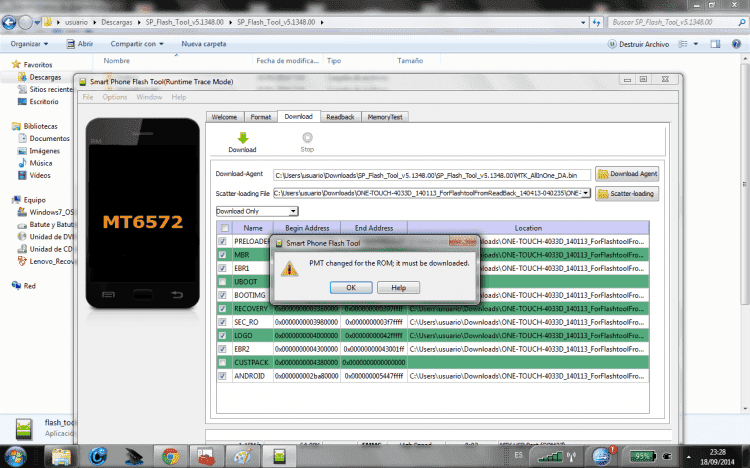This screenshot has height=468, width=750.
Task: Open the Help menu in Flash Tool
Action: 179,97
